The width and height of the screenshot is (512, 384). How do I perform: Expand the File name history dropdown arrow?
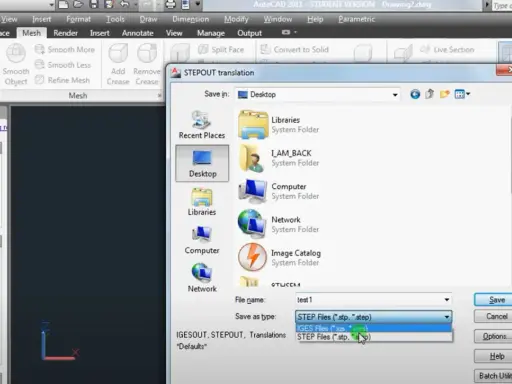(447, 300)
